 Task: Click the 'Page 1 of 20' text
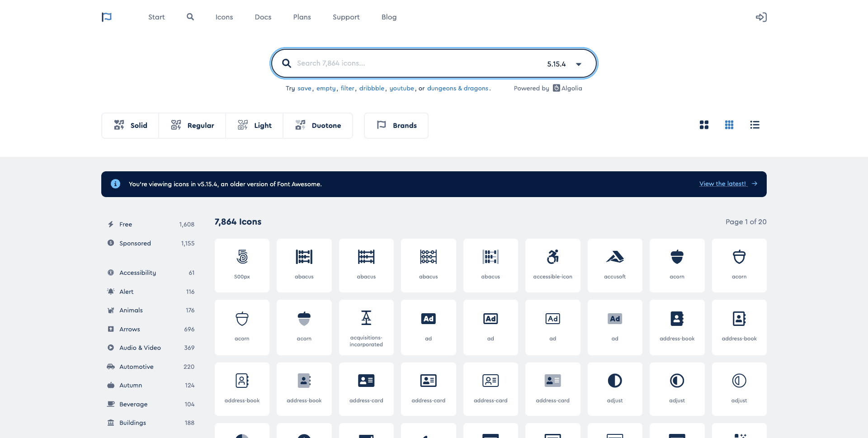point(746,222)
